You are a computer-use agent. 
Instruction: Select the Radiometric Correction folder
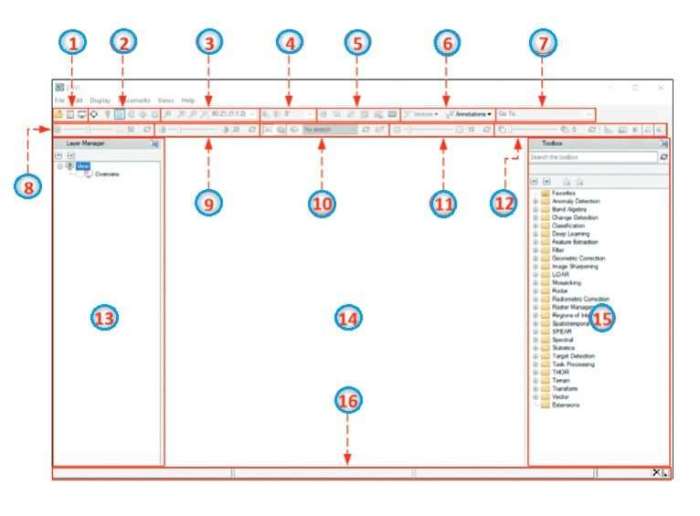(x=580, y=299)
